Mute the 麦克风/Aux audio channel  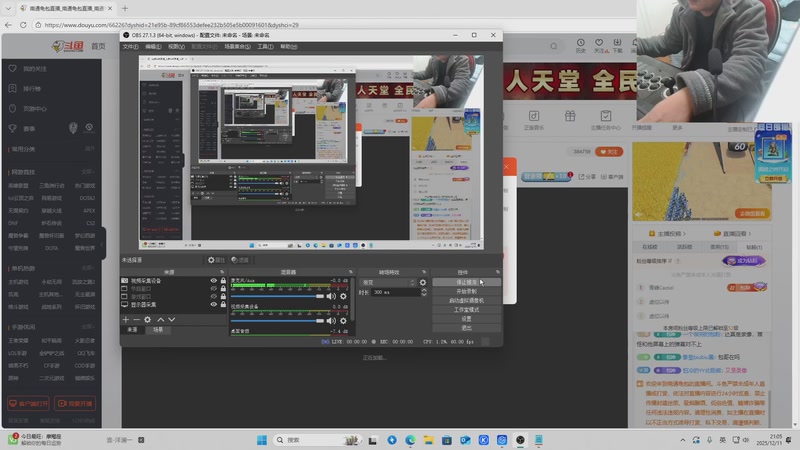click(x=331, y=296)
